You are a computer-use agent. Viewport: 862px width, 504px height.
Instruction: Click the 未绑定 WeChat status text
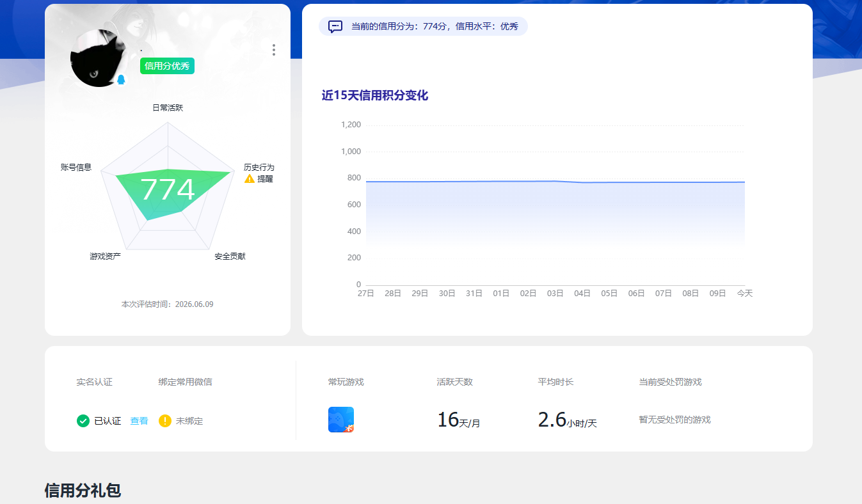(x=189, y=421)
